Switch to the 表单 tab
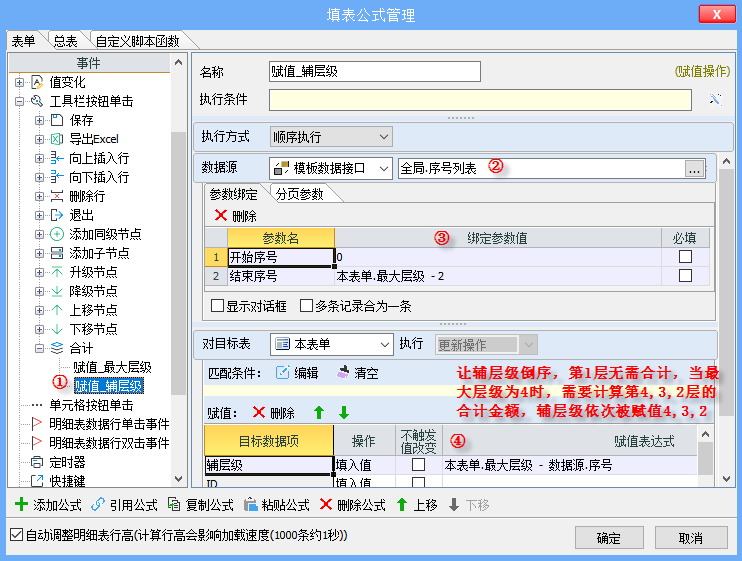The width and height of the screenshot is (742, 561). [24, 41]
